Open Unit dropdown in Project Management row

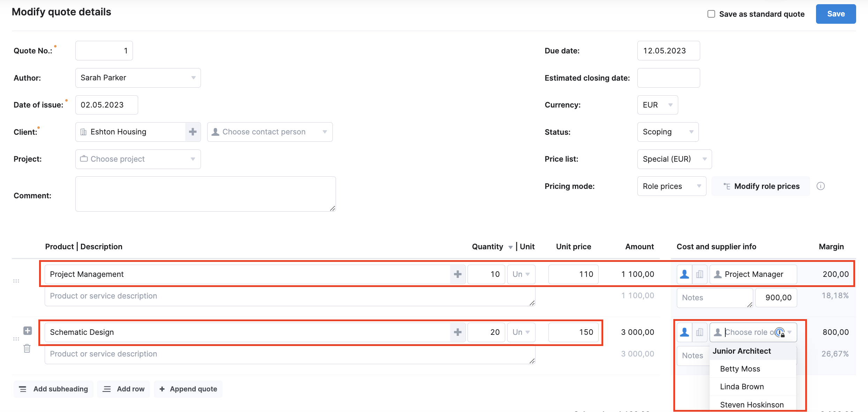(x=521, y=274)
